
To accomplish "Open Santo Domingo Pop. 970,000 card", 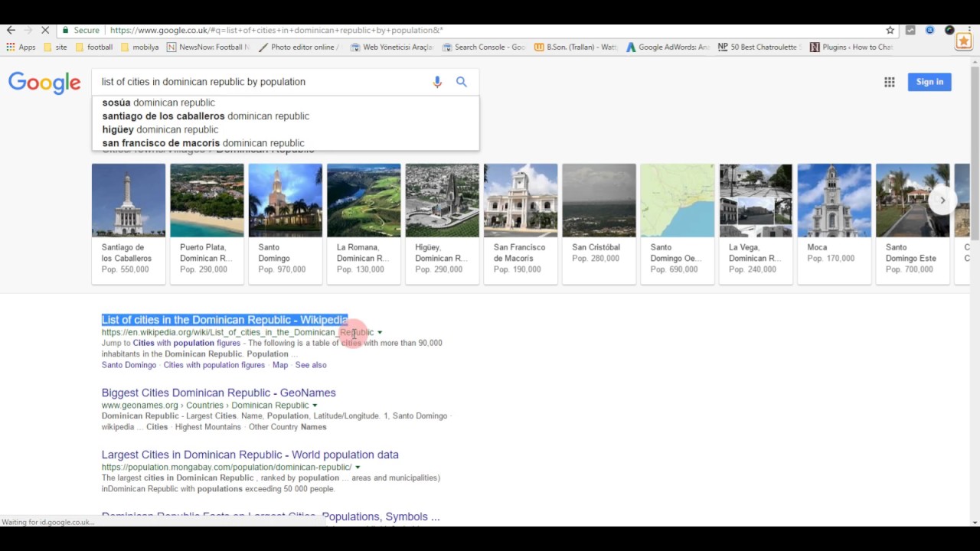I will pos(286,223).
